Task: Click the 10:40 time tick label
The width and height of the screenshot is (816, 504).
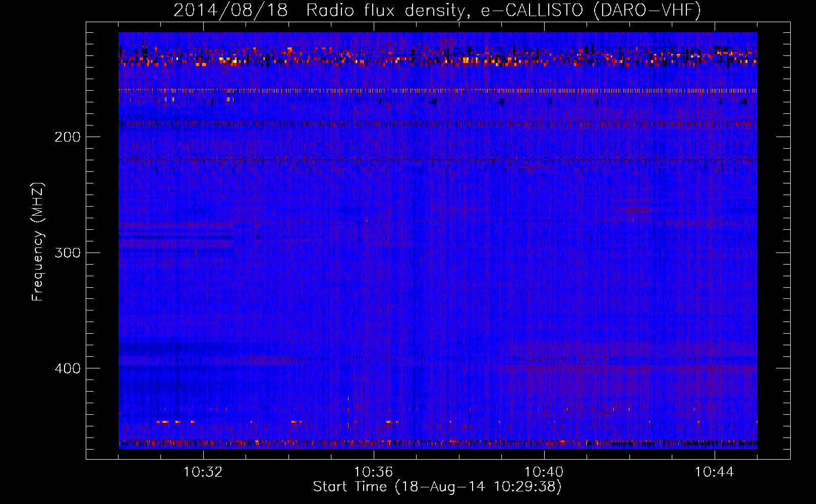Action: point(544,472)
